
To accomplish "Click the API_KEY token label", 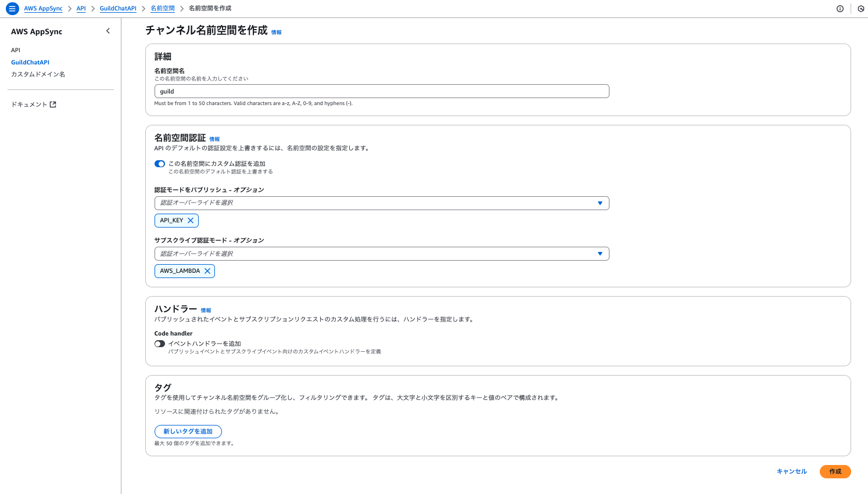I will [171, 221].
